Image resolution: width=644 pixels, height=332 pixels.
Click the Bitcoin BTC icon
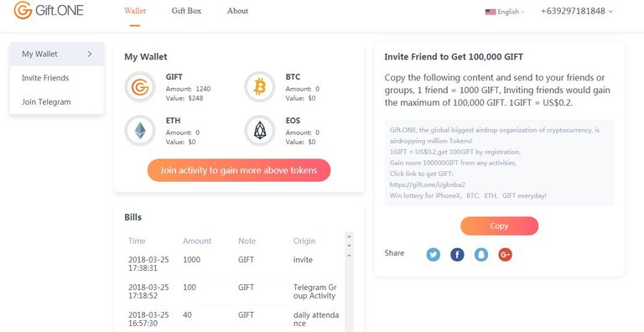pos(260,86)
